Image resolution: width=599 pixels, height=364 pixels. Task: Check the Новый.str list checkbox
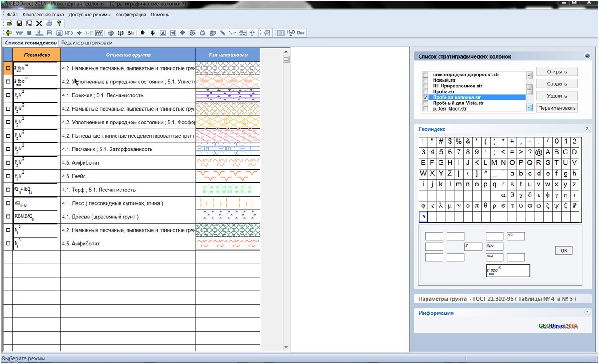426,80
